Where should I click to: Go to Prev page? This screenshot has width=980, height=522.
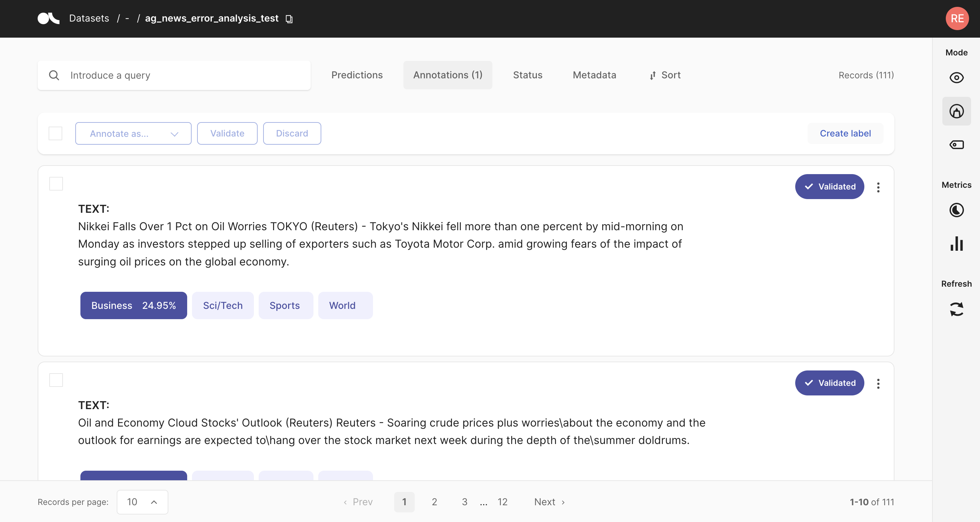pos(358,502)
